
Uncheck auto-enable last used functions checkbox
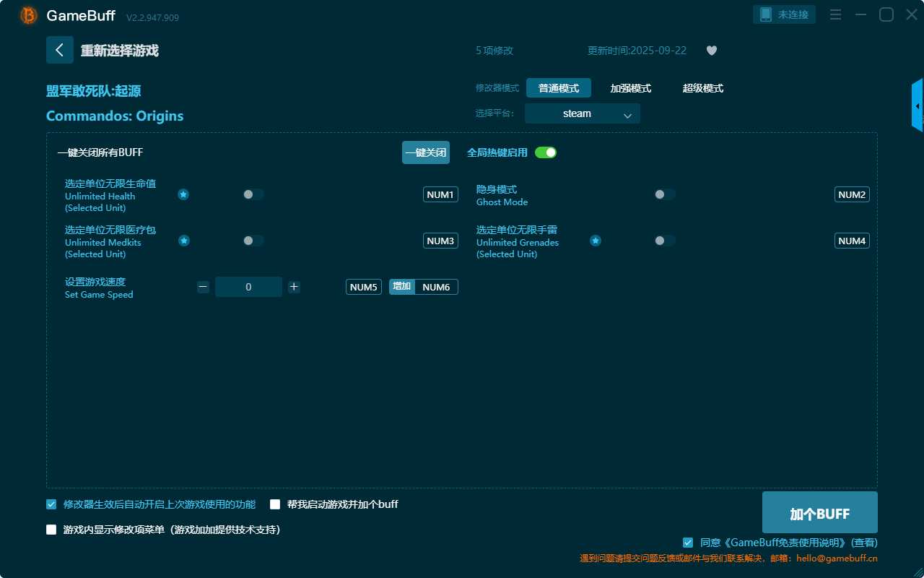pyautogui.click(x=51, y=504)
